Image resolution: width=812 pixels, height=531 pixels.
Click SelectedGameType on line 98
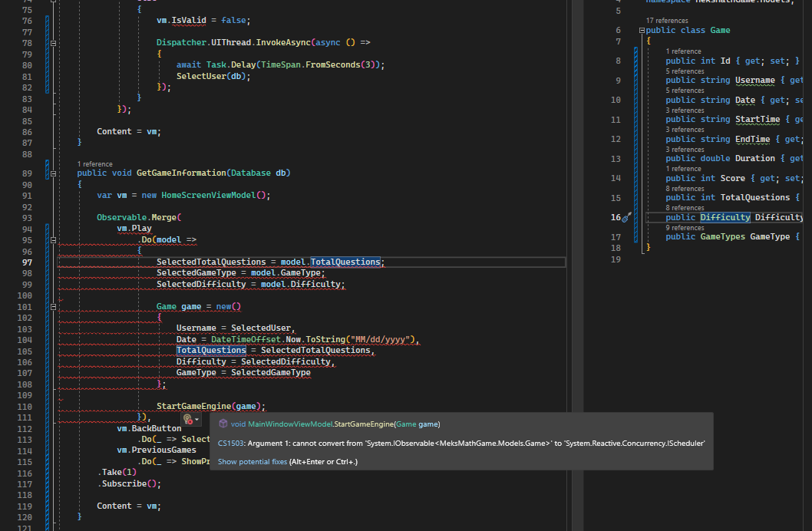coord(196,272)
